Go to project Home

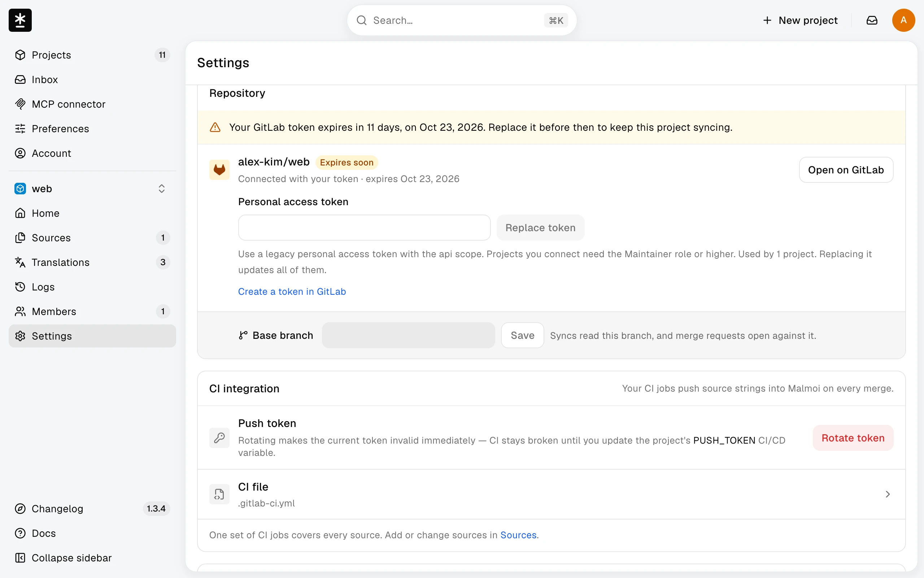point(92,213)
